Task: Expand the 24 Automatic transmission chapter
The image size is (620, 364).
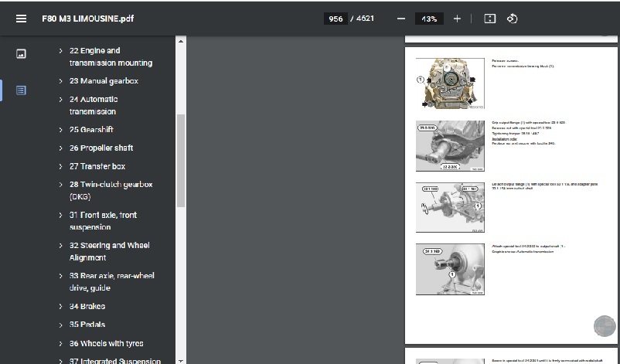Action: pos(60,99)
